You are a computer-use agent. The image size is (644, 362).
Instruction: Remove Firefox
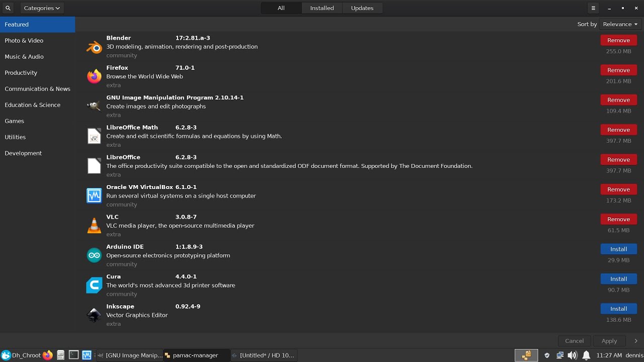(618, 70)
